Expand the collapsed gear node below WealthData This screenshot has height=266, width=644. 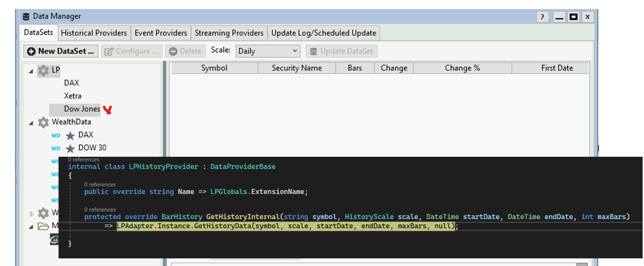32,214
